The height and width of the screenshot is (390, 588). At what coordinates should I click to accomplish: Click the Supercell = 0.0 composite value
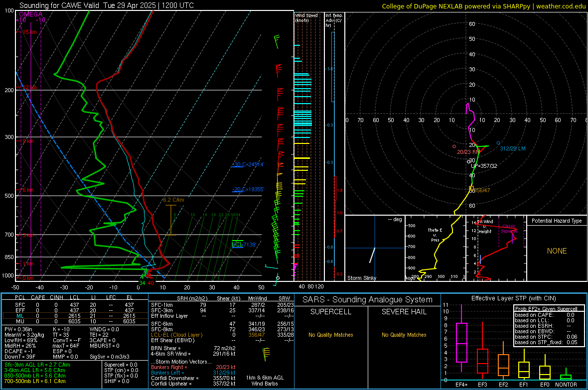coord(121,365)
